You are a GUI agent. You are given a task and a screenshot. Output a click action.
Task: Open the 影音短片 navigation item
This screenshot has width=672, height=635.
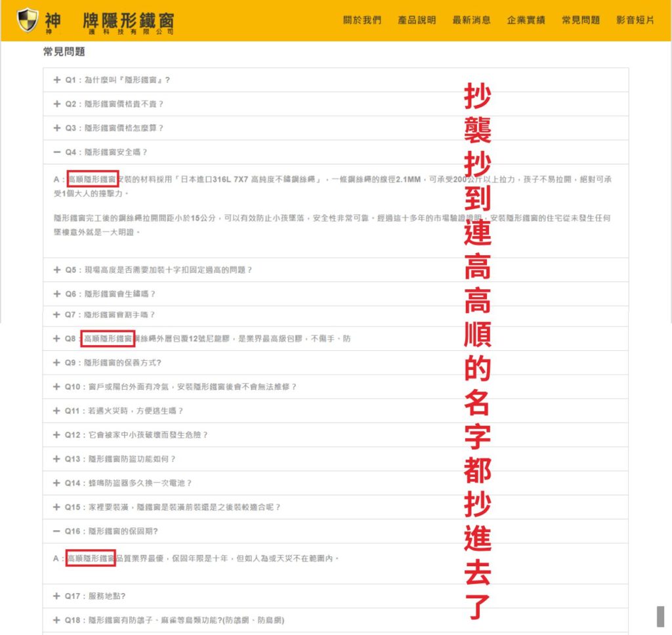pyautogui.click(x=635, y=20)
